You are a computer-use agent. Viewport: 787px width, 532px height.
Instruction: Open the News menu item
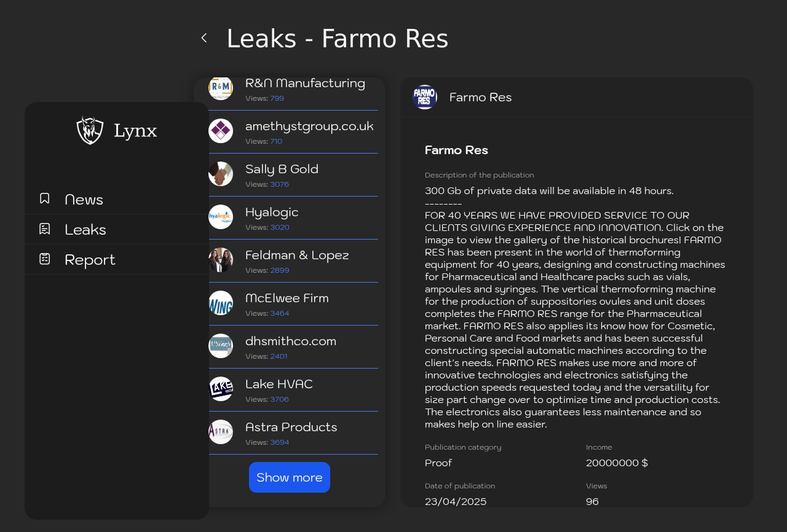[x=117, y=199]
